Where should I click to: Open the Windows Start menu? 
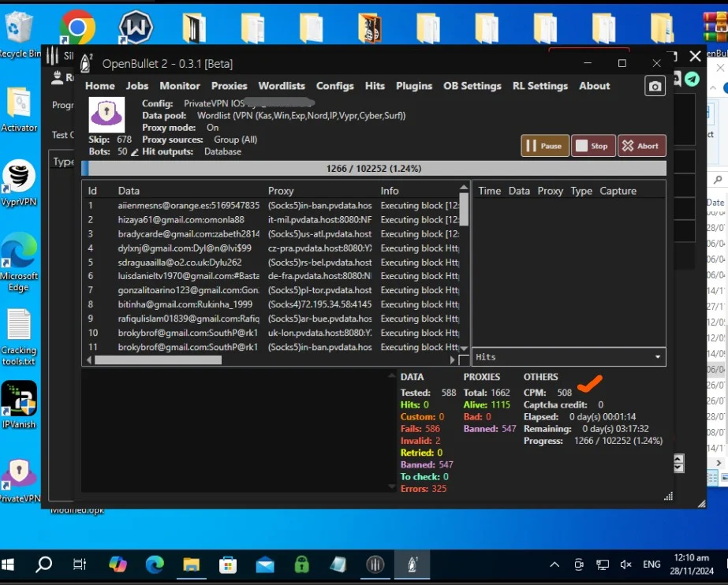pos(8,565)
